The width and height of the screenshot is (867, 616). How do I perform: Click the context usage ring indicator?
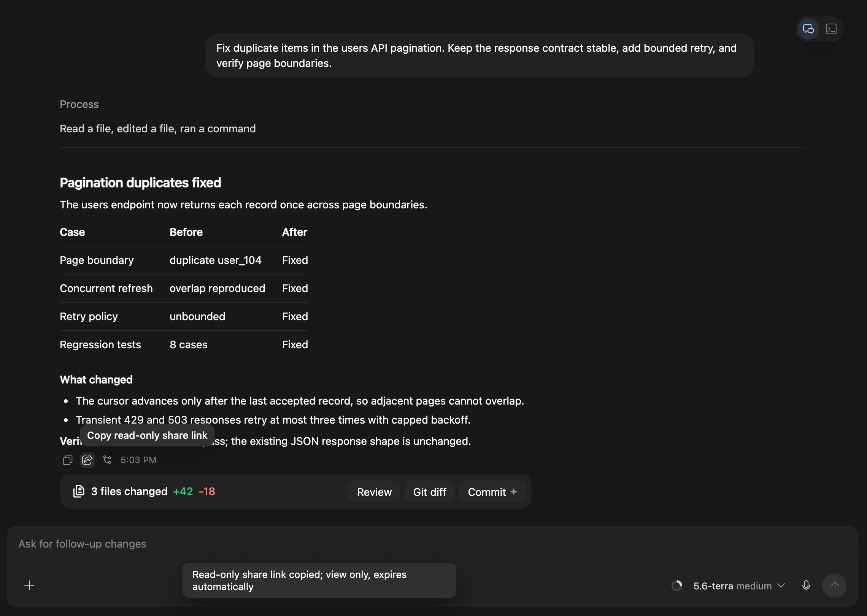click(x=677, y=586)
